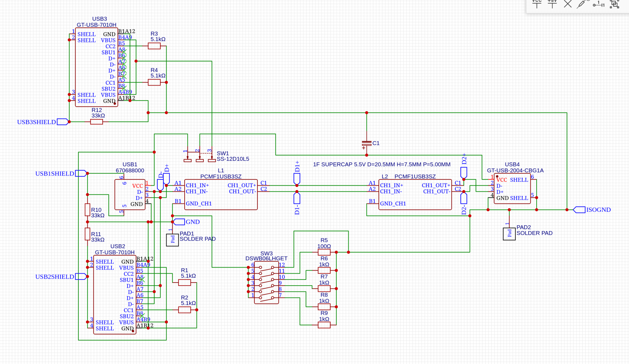Select the D1- net port
Viewport: 629px width, 364px height.
[297, 203]
